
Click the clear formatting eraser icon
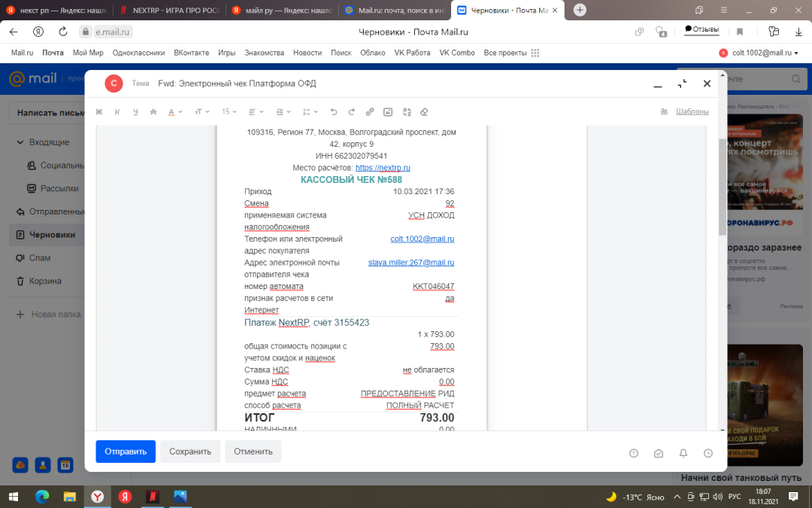(424, 111)
